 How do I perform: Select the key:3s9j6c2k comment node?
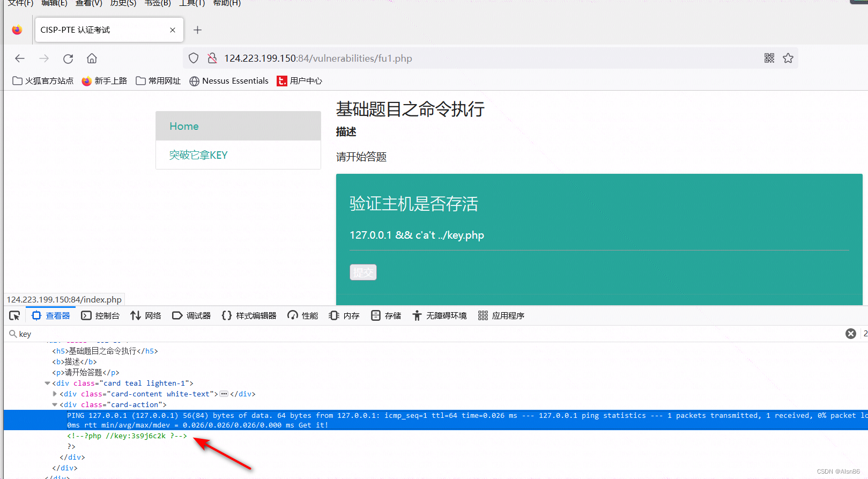(127, 436)
